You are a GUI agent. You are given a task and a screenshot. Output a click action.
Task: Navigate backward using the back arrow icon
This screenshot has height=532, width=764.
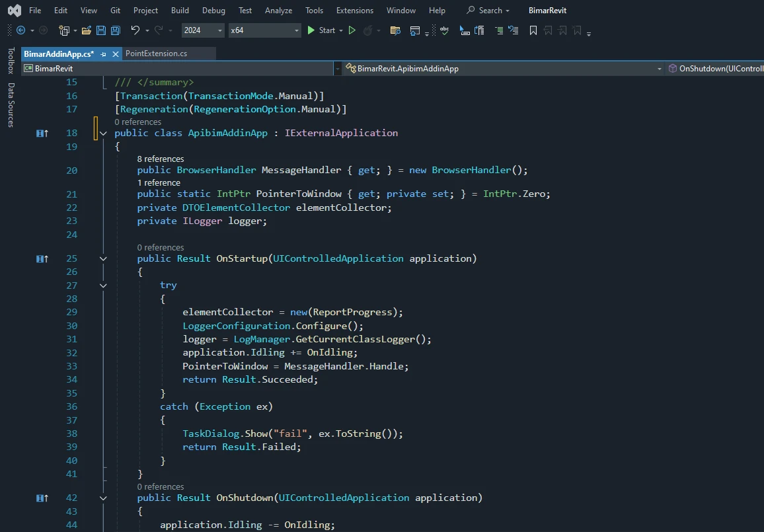point(20,30)
